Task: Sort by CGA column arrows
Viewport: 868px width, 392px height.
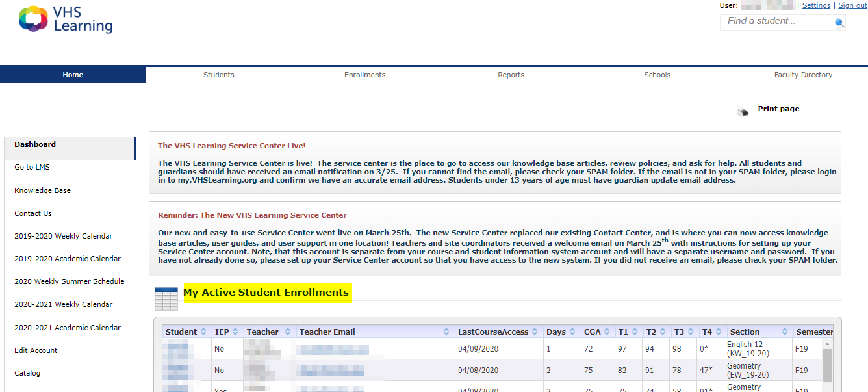Action: pos(607,332)
